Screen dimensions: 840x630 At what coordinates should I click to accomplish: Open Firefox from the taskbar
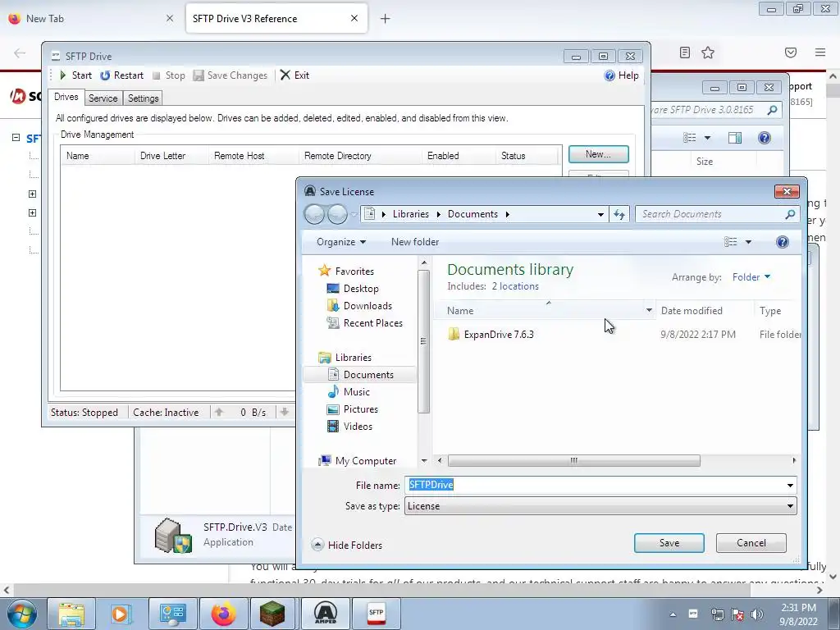pyautogui.click(x=223, y=614)
